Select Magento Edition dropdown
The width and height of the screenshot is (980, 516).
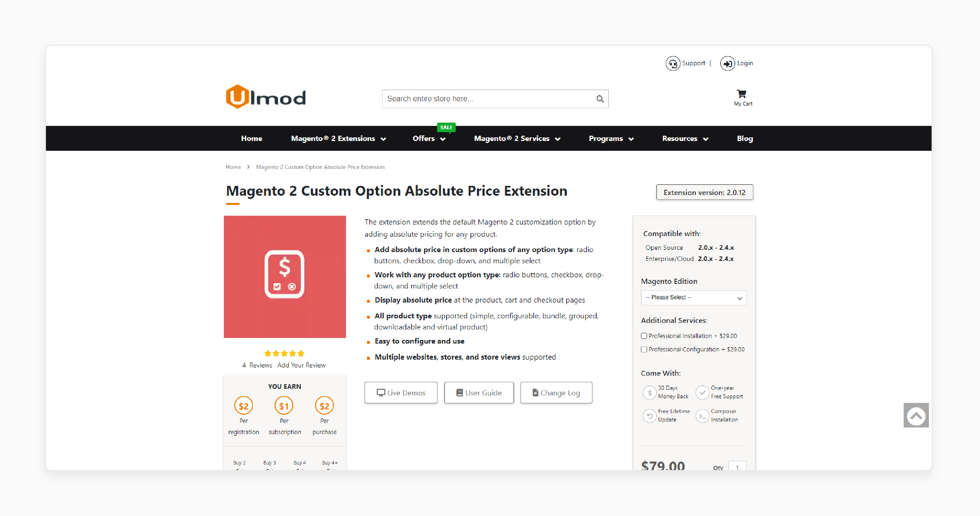coord(693,298)
